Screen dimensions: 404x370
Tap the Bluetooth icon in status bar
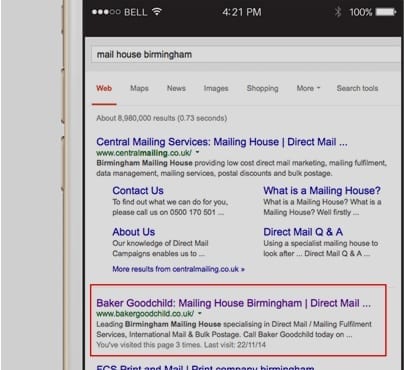[x=338, y=12]
